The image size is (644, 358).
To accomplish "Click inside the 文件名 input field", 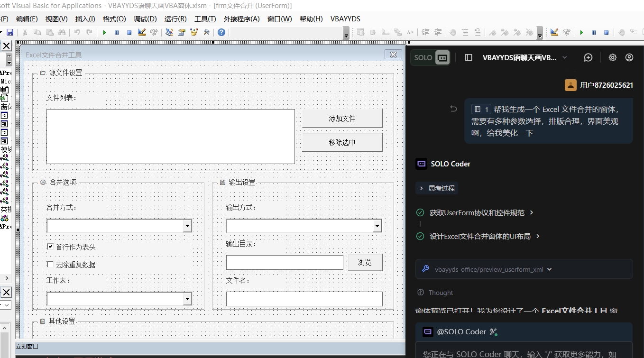I will click(x=304, y=299).
